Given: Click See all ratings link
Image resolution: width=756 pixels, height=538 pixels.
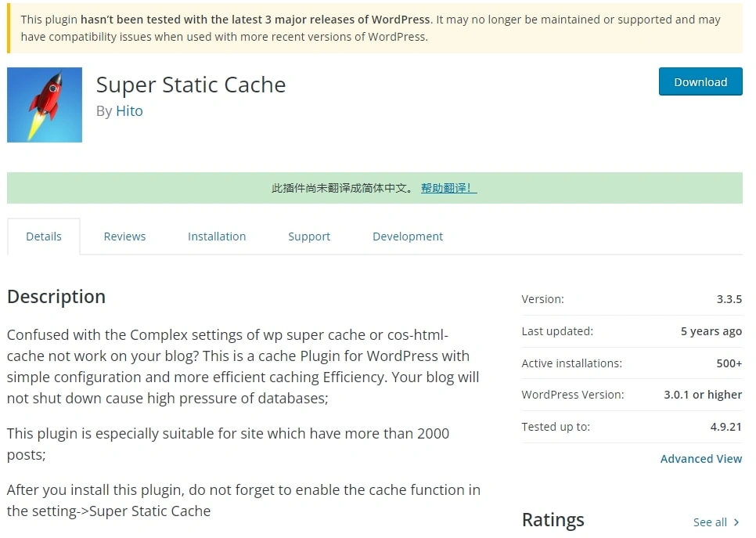Looking at the screenshot, I should (710, 522).
